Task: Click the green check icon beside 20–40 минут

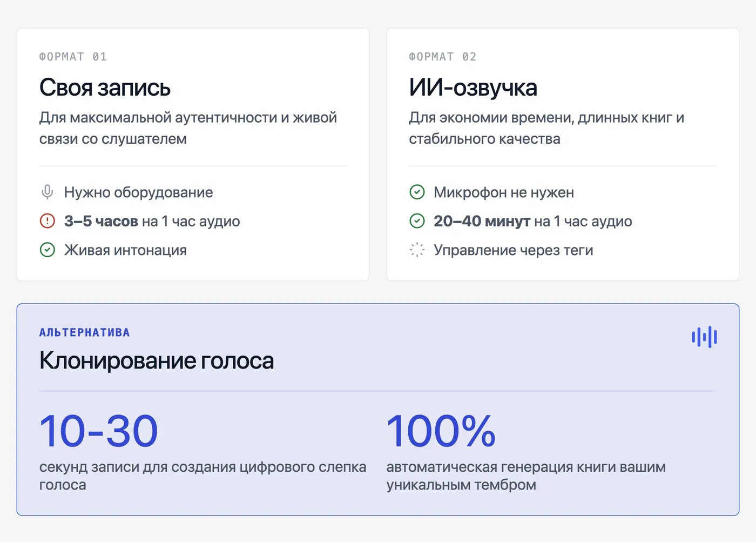Action: [417, 221]
